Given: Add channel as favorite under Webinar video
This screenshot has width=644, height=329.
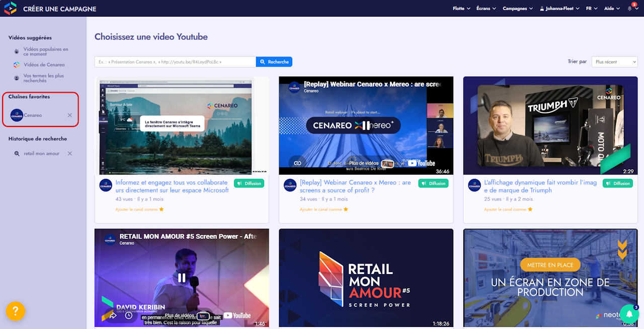Looking at the screenshot, I should (x=324, y=209).
